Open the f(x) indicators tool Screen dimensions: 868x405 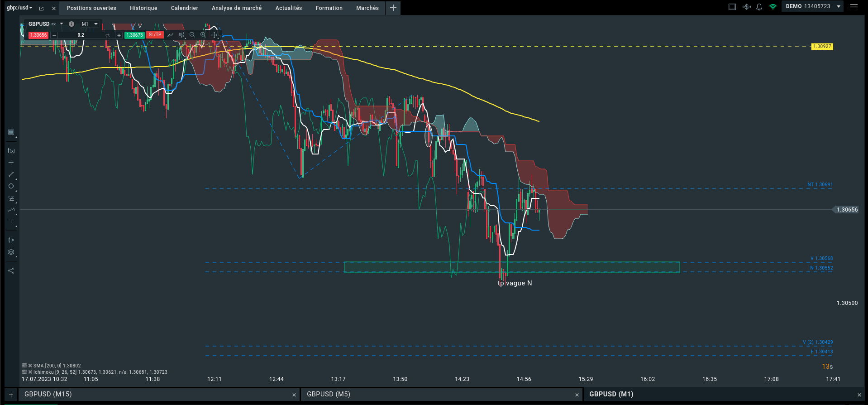(x=11, y=151)
